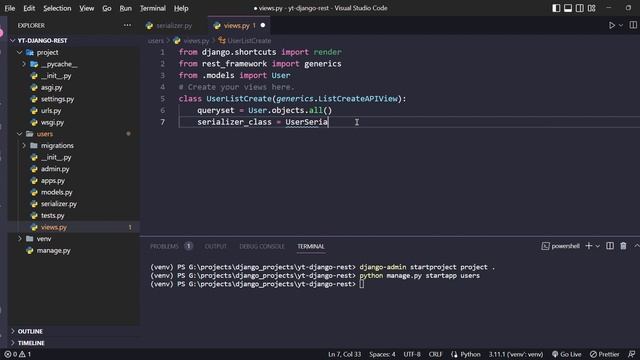Switch to serializer.py editor tab

point(174,25)
